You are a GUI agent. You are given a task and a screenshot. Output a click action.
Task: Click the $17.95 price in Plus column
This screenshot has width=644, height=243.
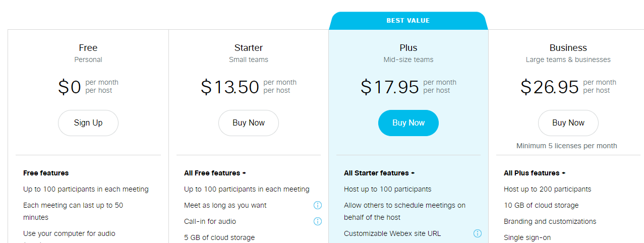click(390, 87)
